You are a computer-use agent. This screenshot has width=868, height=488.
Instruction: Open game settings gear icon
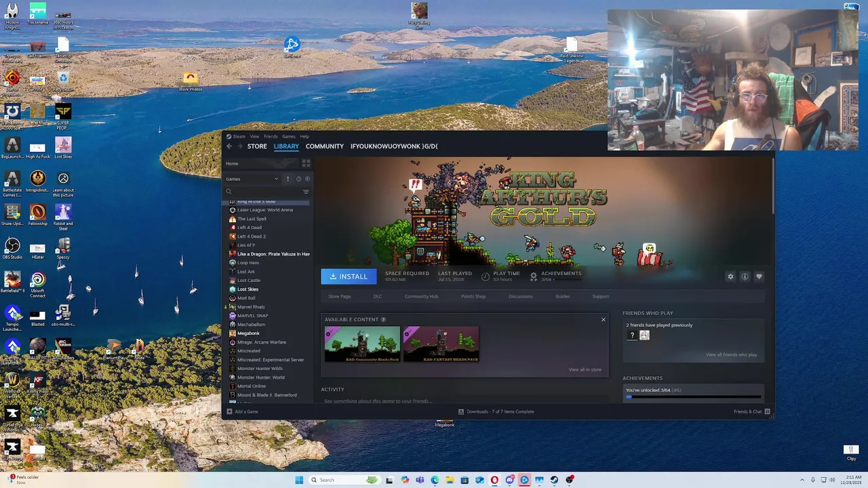730,277
